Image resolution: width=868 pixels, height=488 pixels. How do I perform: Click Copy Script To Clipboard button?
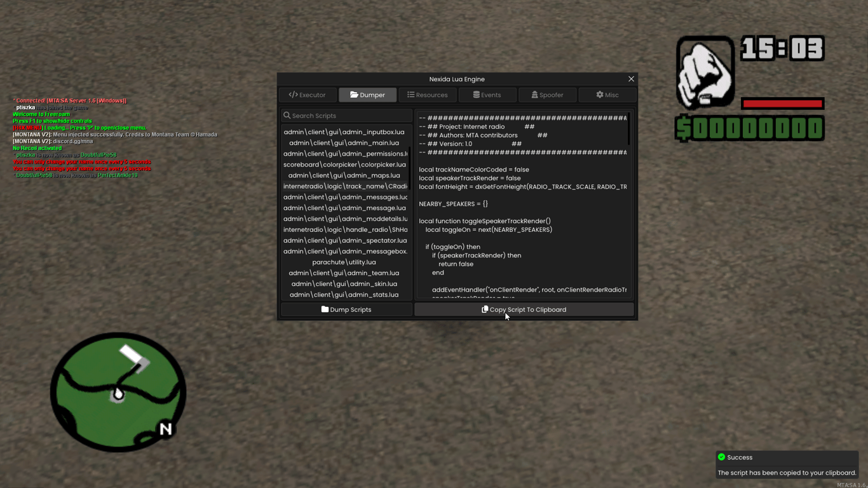[524, 309]
